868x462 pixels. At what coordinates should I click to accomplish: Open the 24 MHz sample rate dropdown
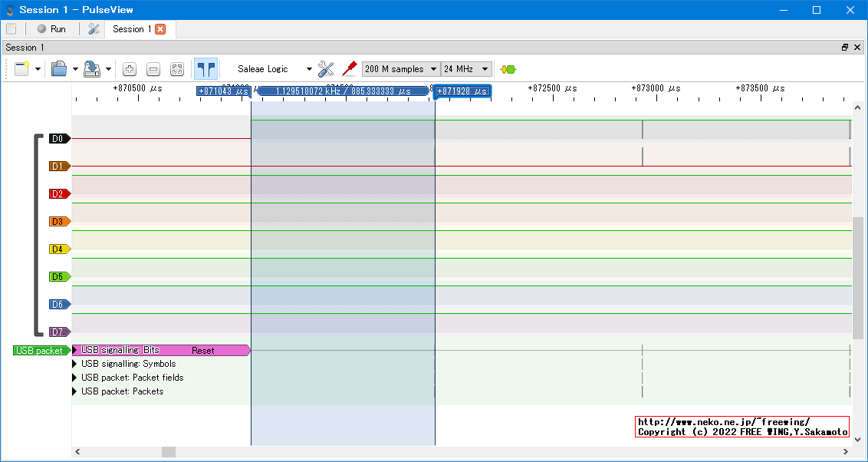[466, 69]
